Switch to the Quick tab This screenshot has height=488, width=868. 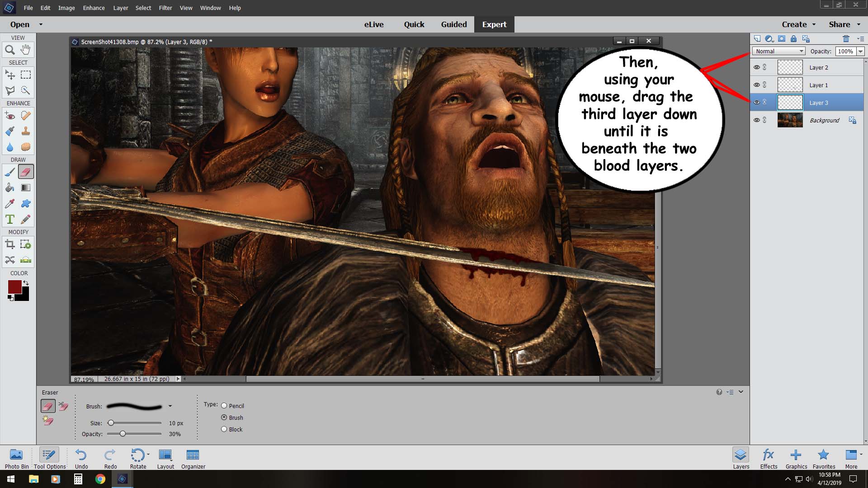point(414,24)
